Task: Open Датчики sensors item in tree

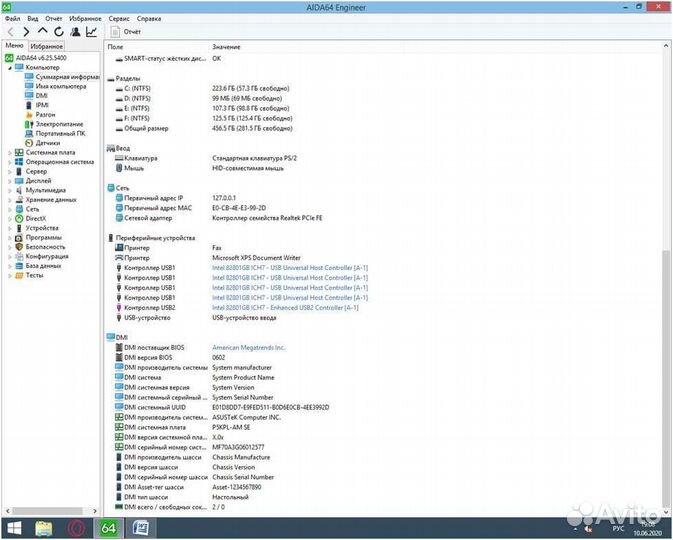Action: tap(47, 142)
